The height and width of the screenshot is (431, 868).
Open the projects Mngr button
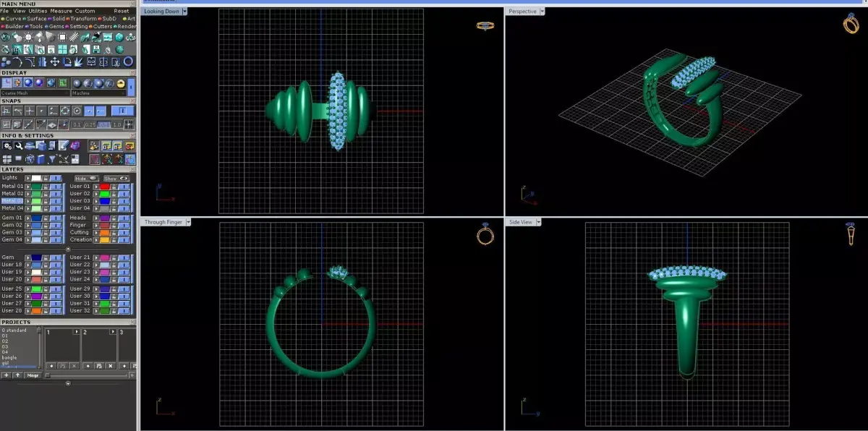click(33, 375)
